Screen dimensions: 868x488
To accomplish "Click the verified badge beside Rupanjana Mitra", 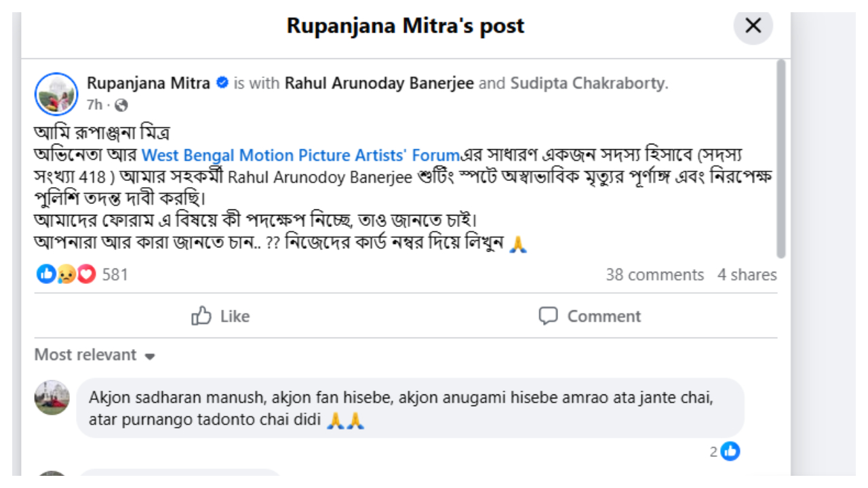I will tap(222, 83).
